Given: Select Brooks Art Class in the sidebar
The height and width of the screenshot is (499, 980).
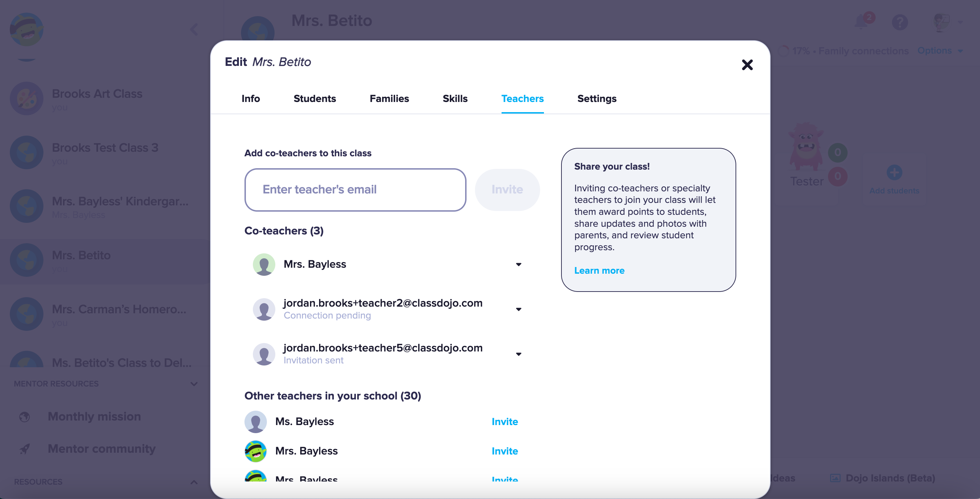Looking at the screenshot, I should [105, 98].
